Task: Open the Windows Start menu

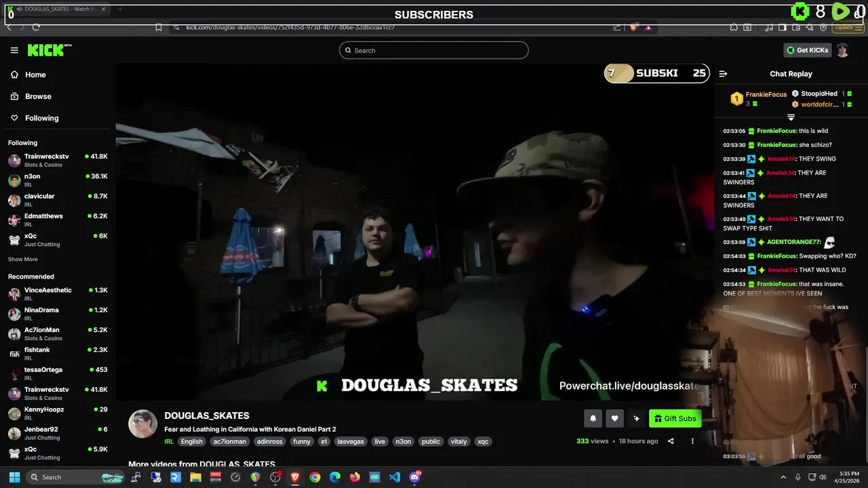Action: [x=14, y=477]
